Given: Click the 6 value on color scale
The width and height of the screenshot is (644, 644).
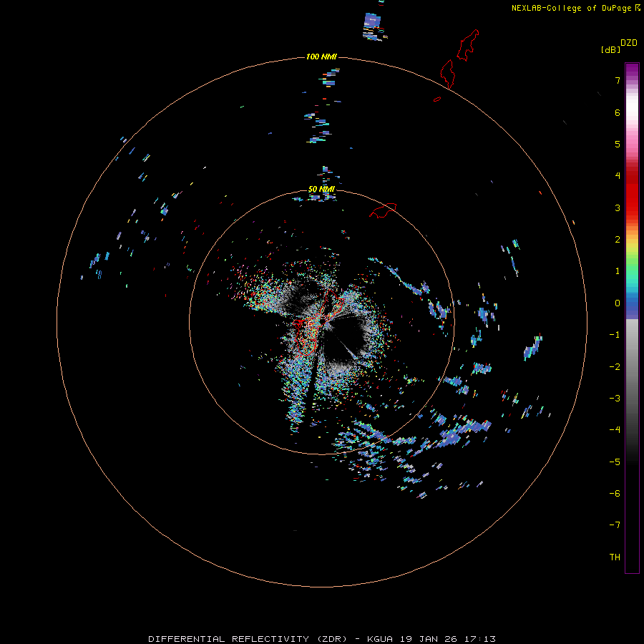Looking at the screenshot, I should pos(618,112).
